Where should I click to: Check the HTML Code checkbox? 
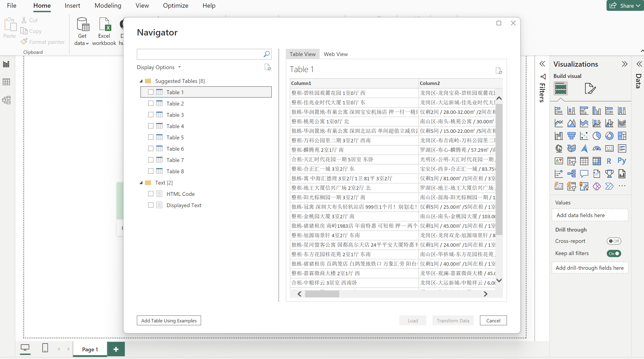[151, 194]
